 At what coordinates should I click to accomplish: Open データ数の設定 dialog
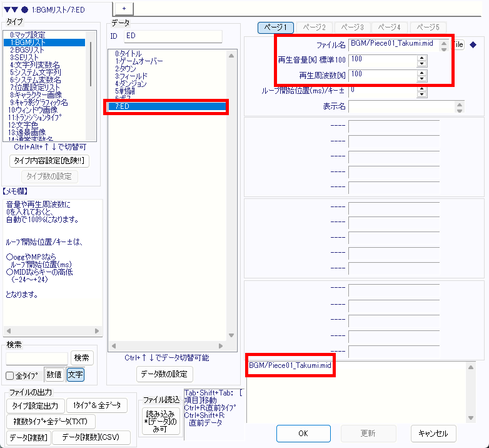[164, 374]
